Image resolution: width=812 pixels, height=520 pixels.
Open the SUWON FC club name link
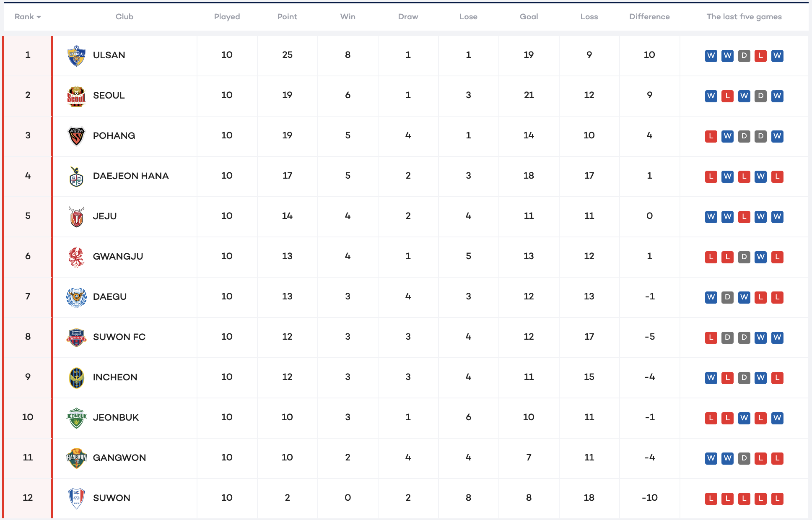click(119, 337)
